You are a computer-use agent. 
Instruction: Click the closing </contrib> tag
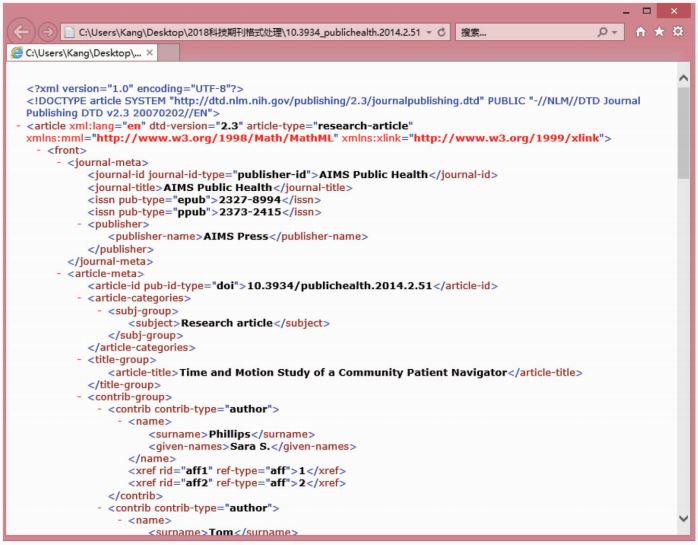point(135,496)
